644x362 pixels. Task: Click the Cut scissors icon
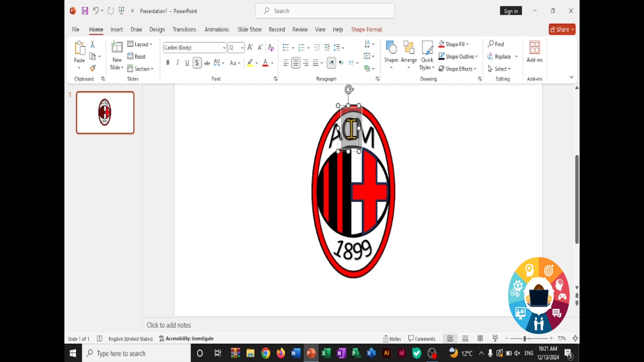(x=93, y=44)
